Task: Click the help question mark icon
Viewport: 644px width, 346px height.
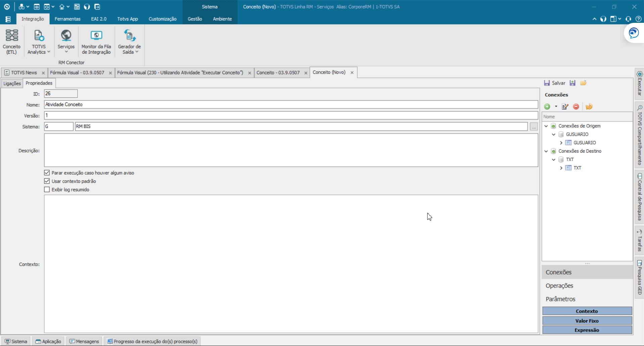Action: [x=638, y=19]
